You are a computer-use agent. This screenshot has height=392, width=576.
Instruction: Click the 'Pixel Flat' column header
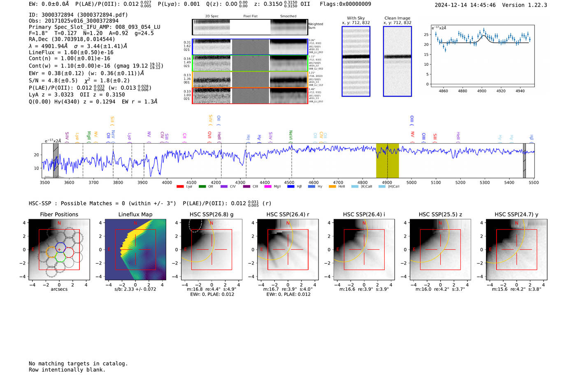250,16
